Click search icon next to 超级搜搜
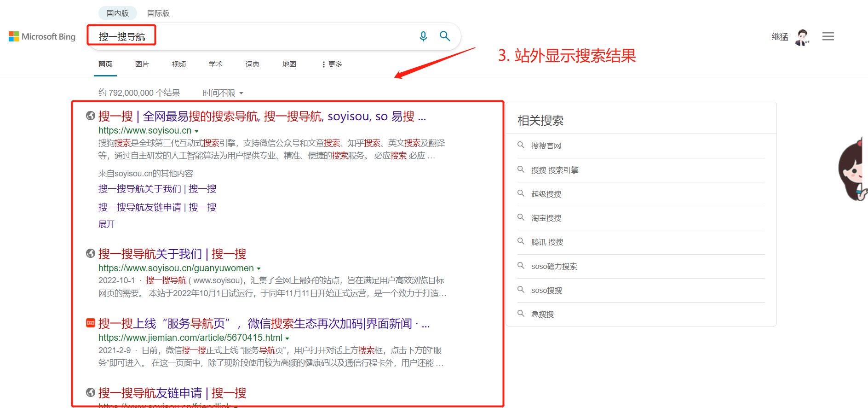868x408 pixels. [521, 193]
